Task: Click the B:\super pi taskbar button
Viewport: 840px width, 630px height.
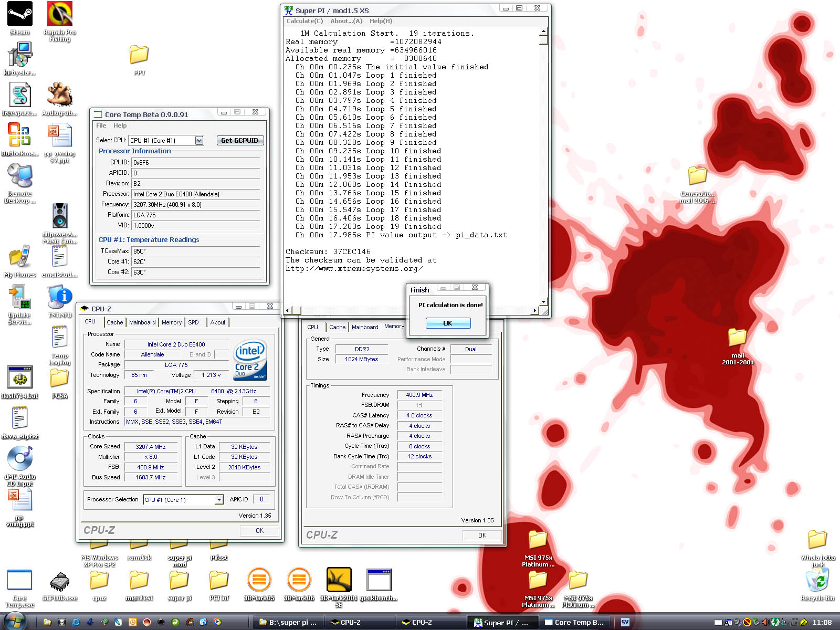Action: click(288, 622)
